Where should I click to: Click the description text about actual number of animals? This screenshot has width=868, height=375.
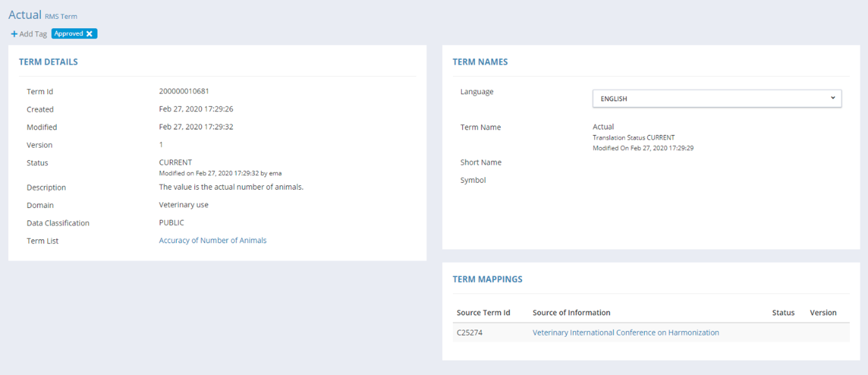(x=231, y=187)
